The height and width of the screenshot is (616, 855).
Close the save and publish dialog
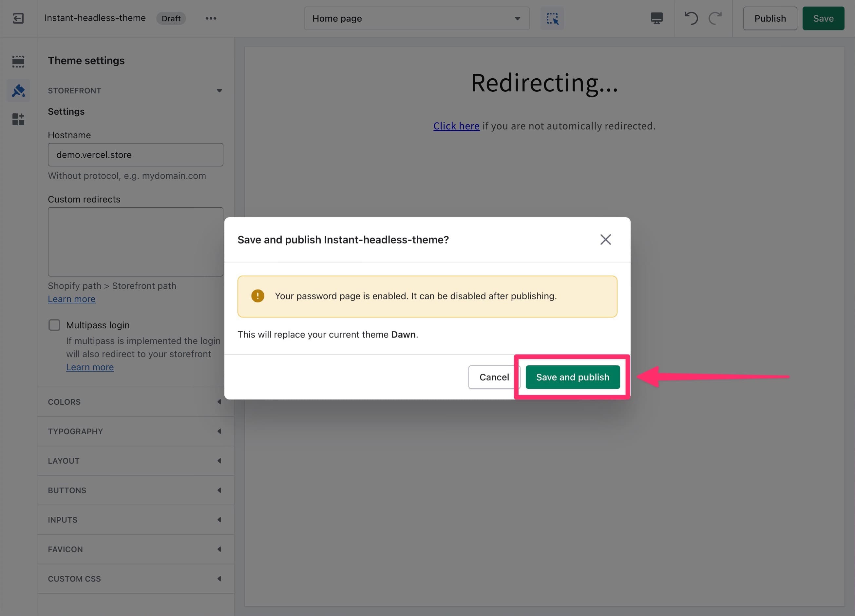tap(605, 239)
